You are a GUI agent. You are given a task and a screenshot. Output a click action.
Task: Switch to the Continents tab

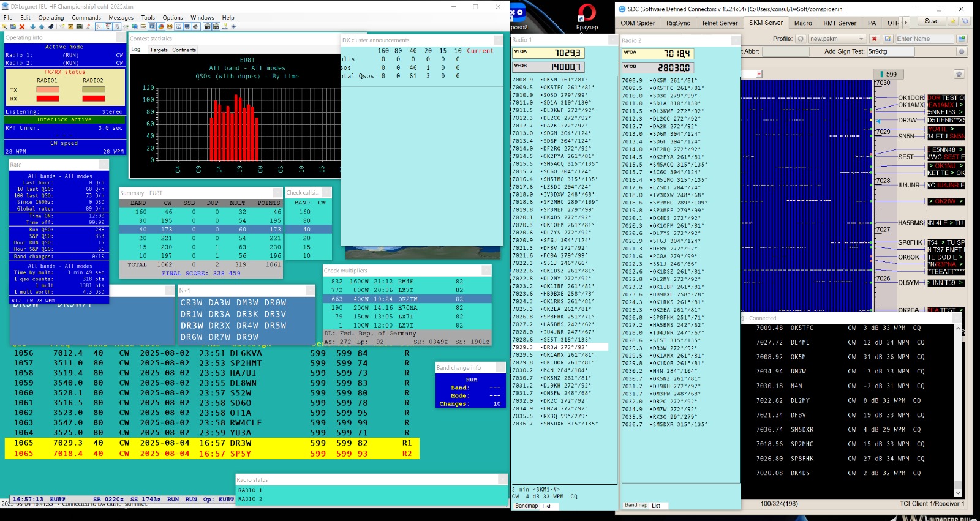[x=184, y=50]
